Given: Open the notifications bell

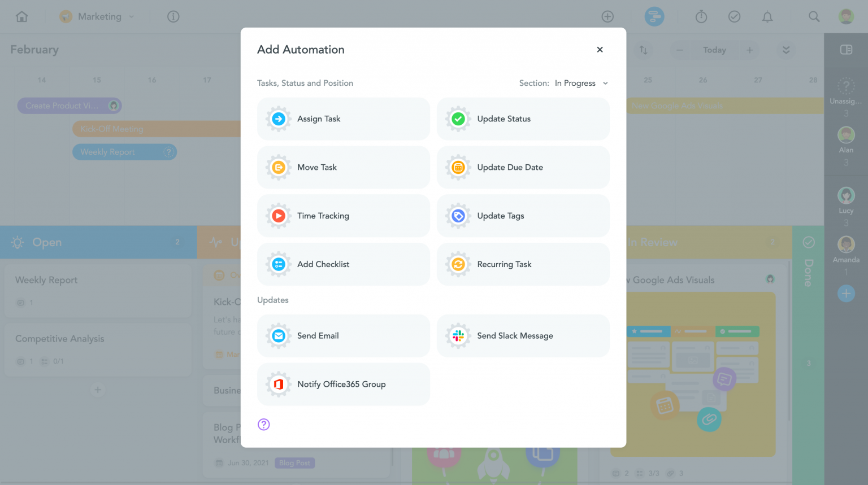Looking at the screenshot, I should 767,16.
